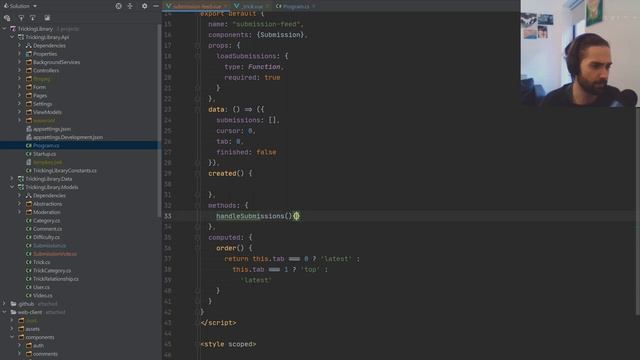Select Program.cs in solution tree
The height and width of the screenshot is (360, 640).
46,145
